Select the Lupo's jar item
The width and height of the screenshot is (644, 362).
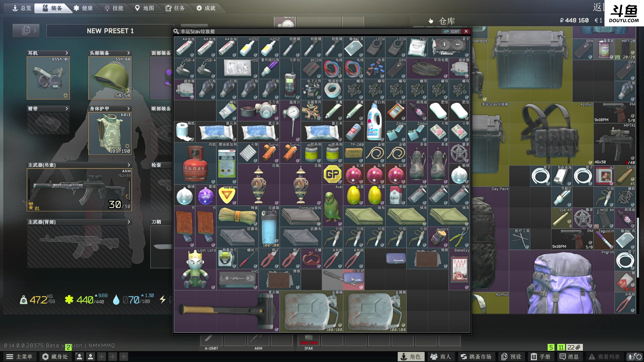(x=438, y=237)
